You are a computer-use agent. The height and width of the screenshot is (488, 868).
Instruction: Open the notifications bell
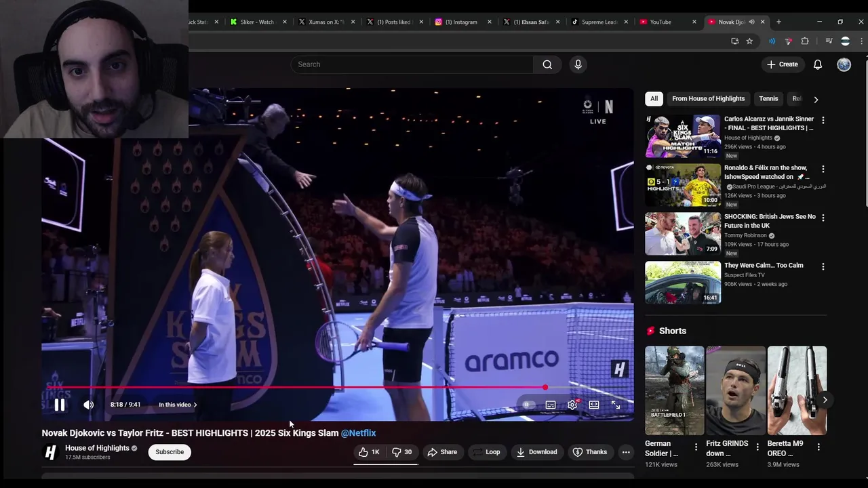[818, 64]
